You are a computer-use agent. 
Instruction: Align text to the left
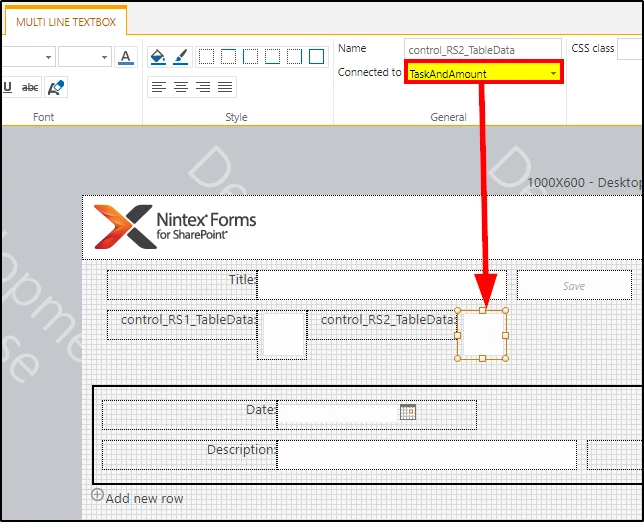(x=159, y=87)
